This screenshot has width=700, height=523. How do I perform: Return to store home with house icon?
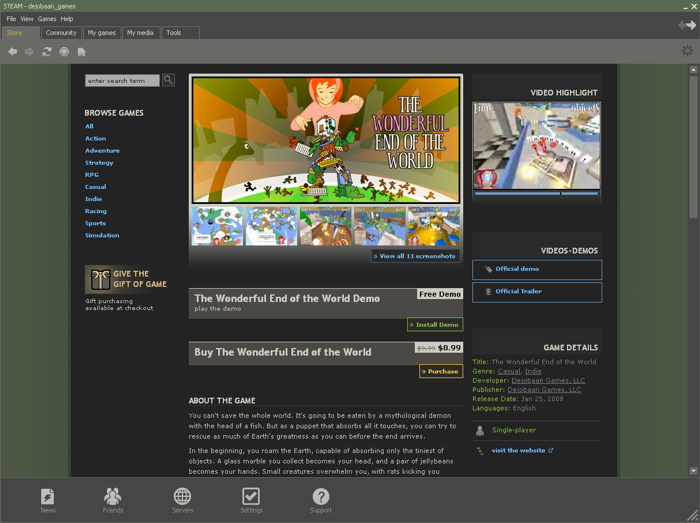(81, 52)
